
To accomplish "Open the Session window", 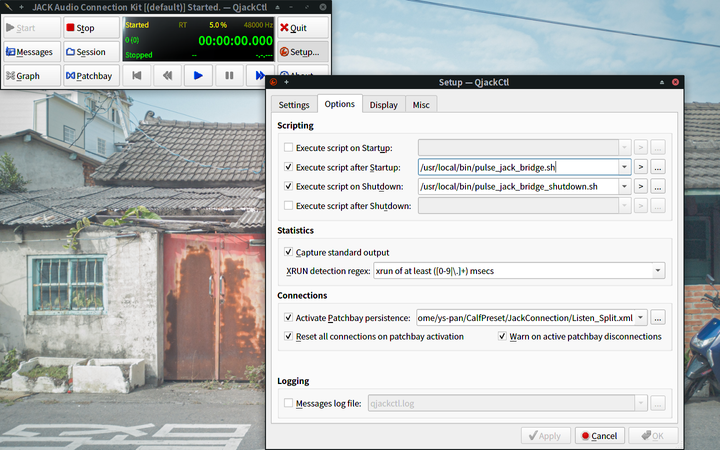I will point(91,52).
